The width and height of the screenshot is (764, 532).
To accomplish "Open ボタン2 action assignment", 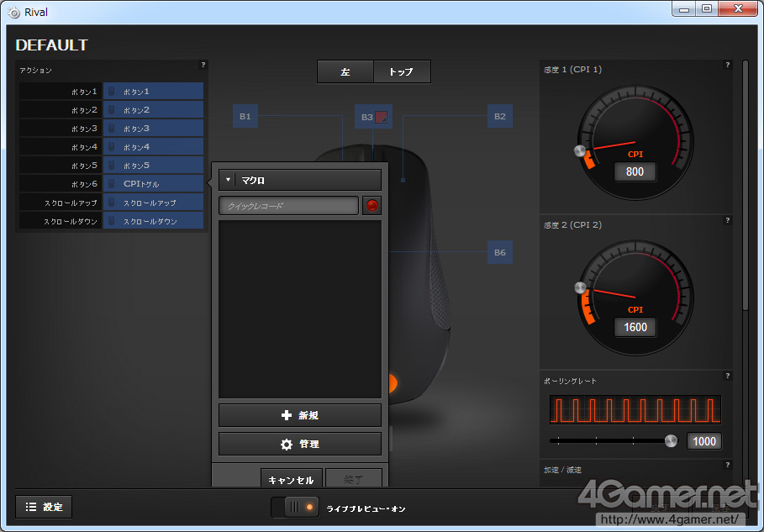I will [153, 110].
